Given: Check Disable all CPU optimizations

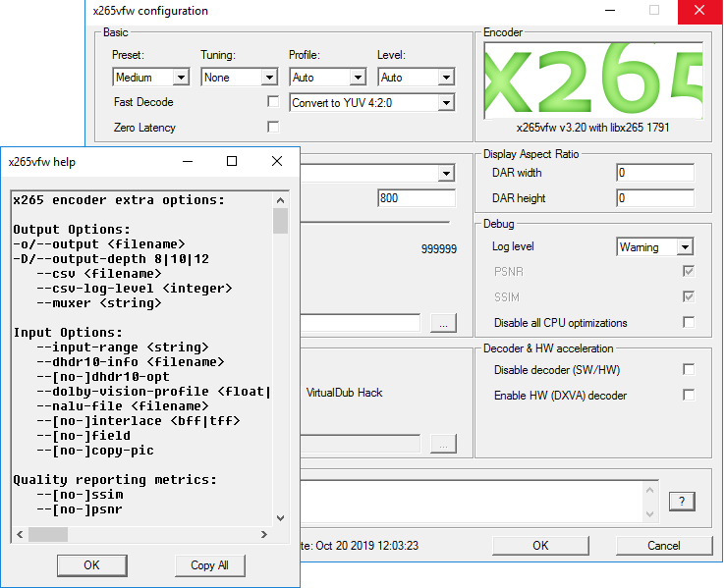Looking at the screenshot, I should [689, 322].
